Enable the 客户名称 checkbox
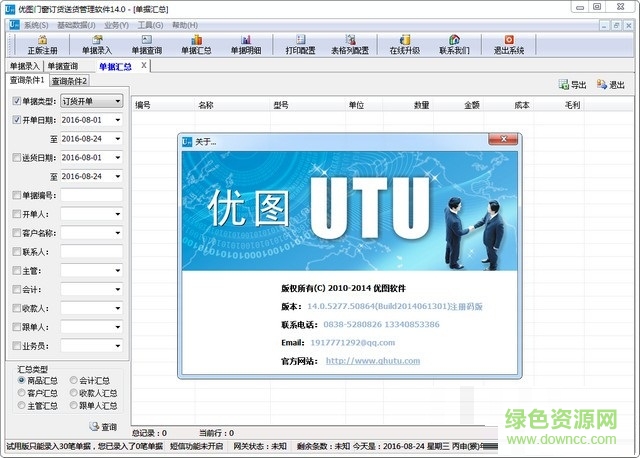640x458 pixels. tap(16, 233)
